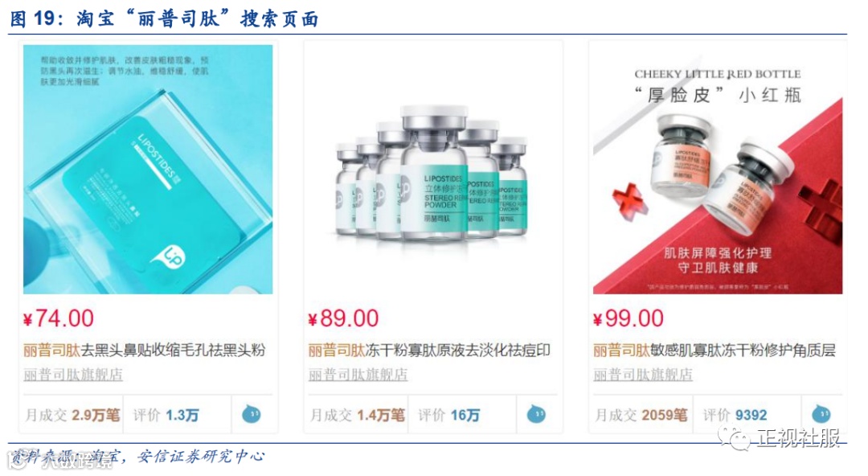Open the freeze-dried powder vials product image
868x476 pixels.
(x=433, y=169)
